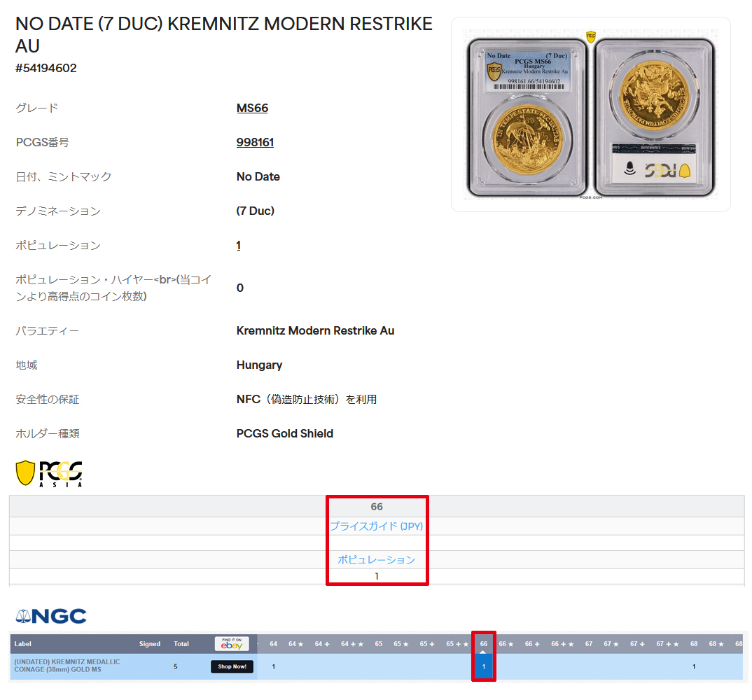752x700 pixels.
Task: Select the NGC 66 ★ column header
Action: (x=506, y=644)
